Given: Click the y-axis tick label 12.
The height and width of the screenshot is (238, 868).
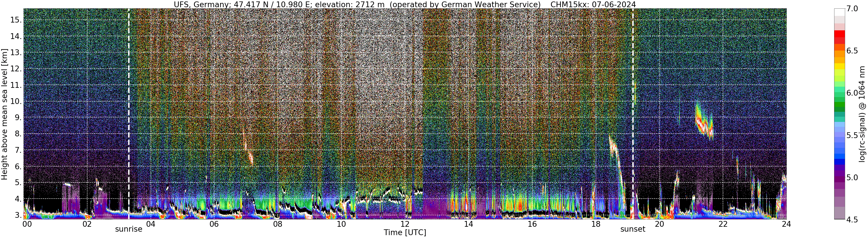Looking at the screenshot, I should [x=16, y=69].
